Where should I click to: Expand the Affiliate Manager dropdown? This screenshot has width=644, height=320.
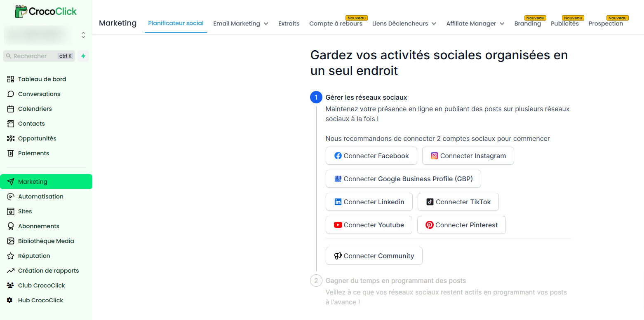(475, 23)
